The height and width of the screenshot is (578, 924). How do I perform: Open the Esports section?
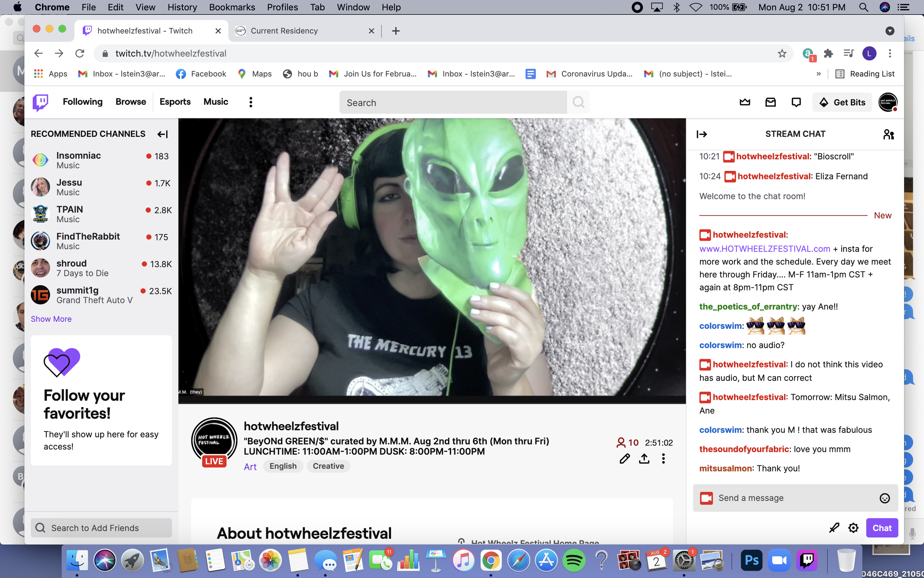point(175,102)
